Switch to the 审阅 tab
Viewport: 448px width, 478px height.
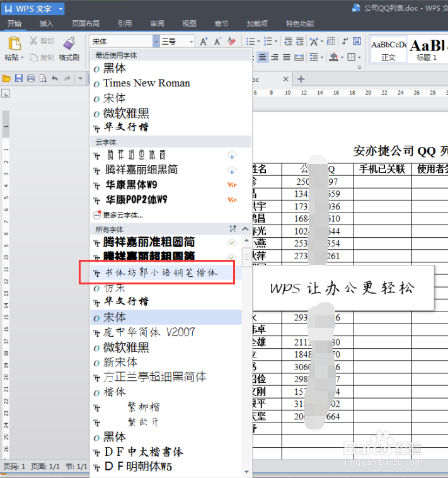point(157,23)
